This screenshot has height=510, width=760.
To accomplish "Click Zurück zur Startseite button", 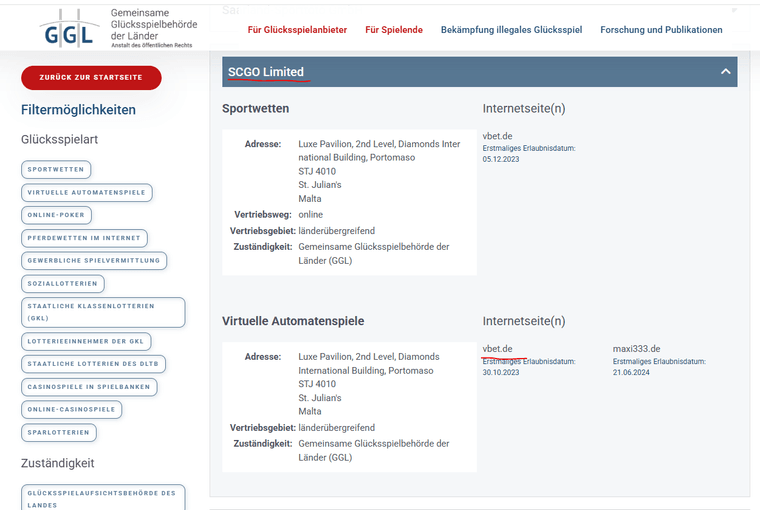I will click(91, 77).
